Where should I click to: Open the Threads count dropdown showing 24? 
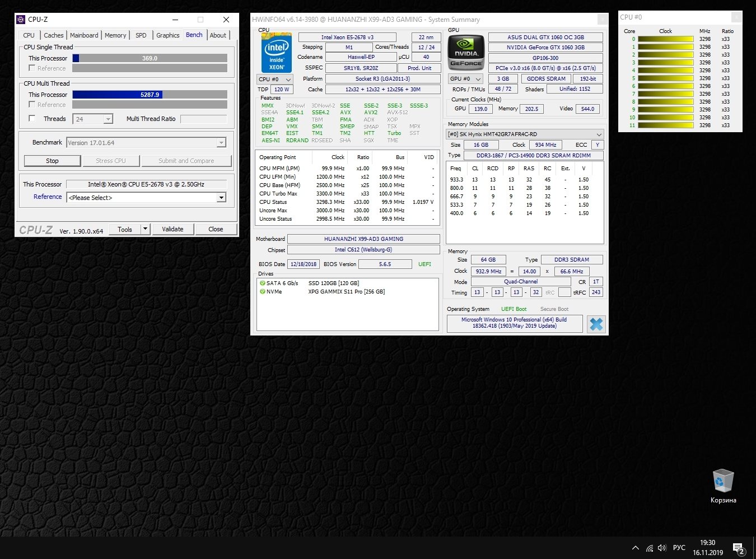(109, 119)
